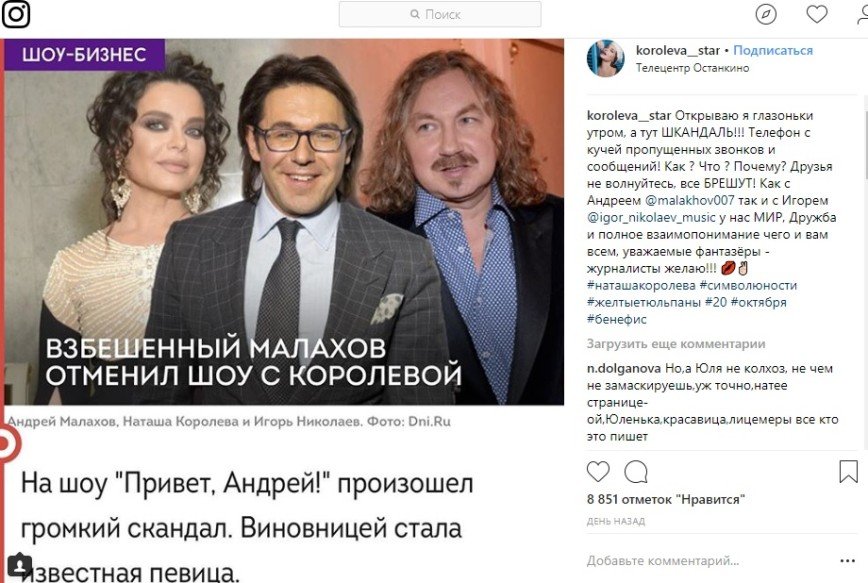
Task: Open the n.dolganova commenter profile
Action: (x=624, y=368)
